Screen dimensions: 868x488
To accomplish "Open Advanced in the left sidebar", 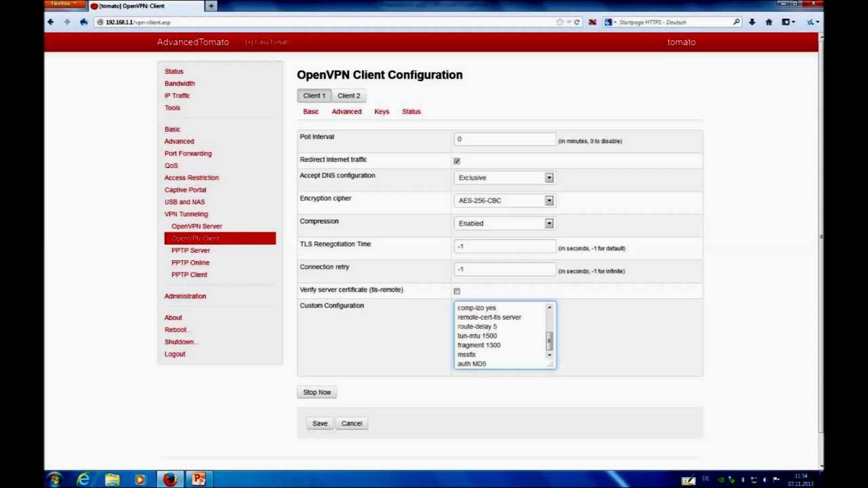I will 179,141.
